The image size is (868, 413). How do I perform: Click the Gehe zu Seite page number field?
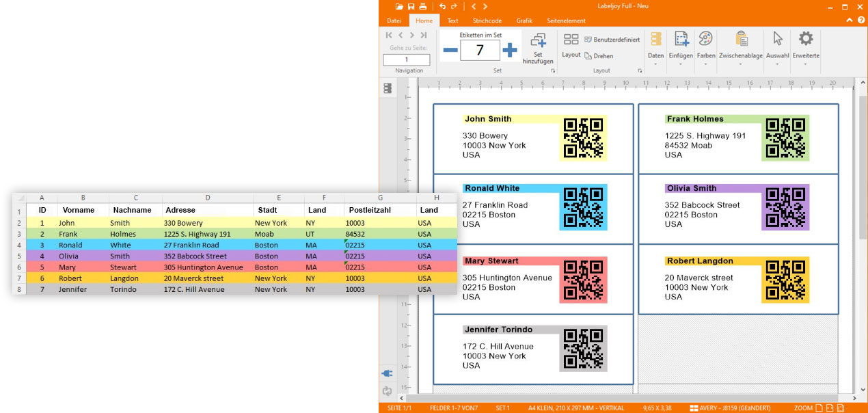(407, 59)
